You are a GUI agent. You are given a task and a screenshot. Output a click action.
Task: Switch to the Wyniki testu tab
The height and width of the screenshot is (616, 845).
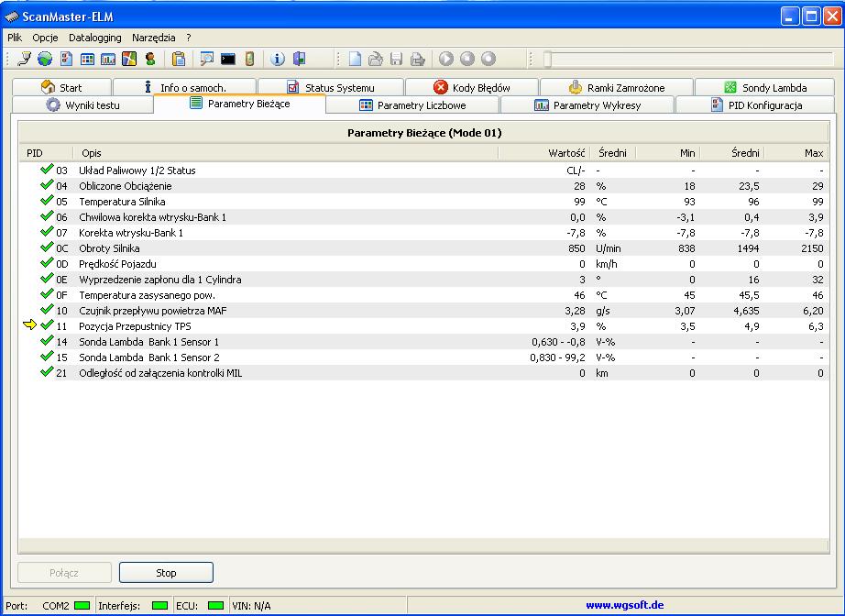click(82, 105)
